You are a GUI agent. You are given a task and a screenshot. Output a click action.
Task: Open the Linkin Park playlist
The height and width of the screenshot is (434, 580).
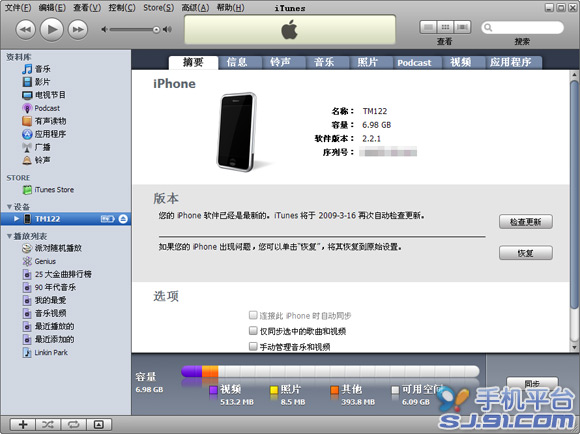click(x=45, y=353)
